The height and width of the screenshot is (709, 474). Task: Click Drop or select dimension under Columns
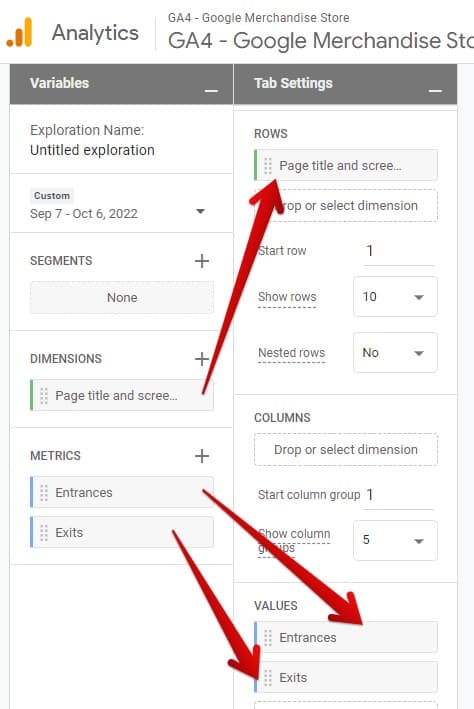(x=346, y=449)
